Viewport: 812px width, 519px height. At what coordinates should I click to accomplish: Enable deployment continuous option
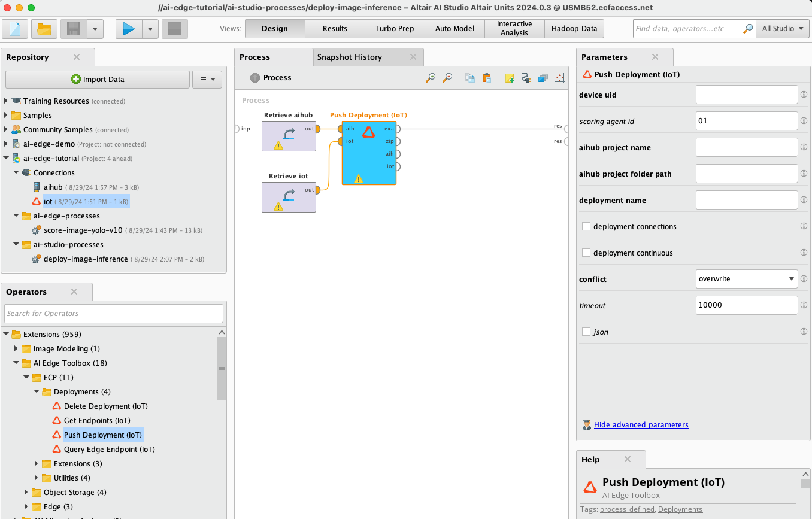[x=586, y=252]
